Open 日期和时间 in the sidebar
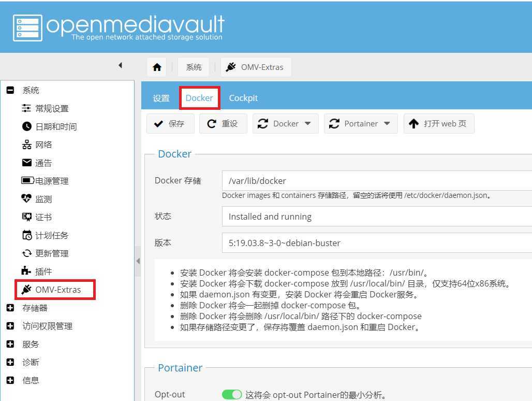This screenshot has width=532, height=401. click(x=56, y=126)
